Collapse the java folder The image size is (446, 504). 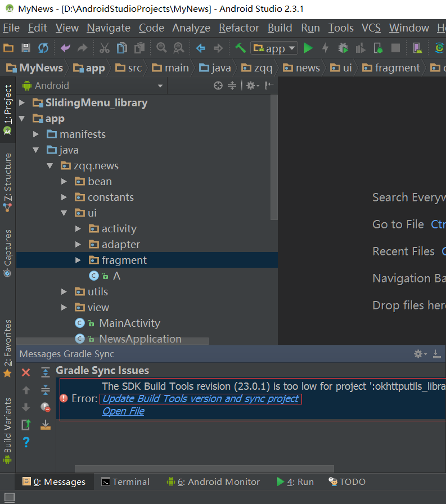pyautogui.click(x=35, y=150)
